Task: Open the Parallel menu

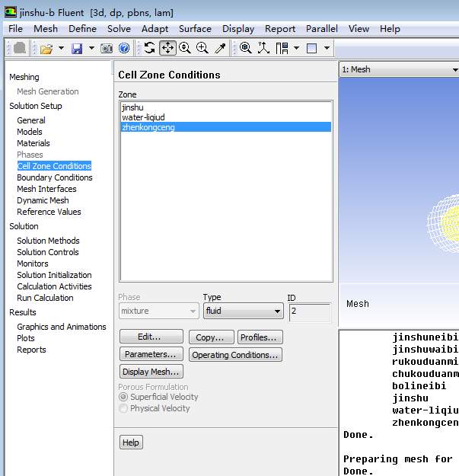Action: [322, 29]
